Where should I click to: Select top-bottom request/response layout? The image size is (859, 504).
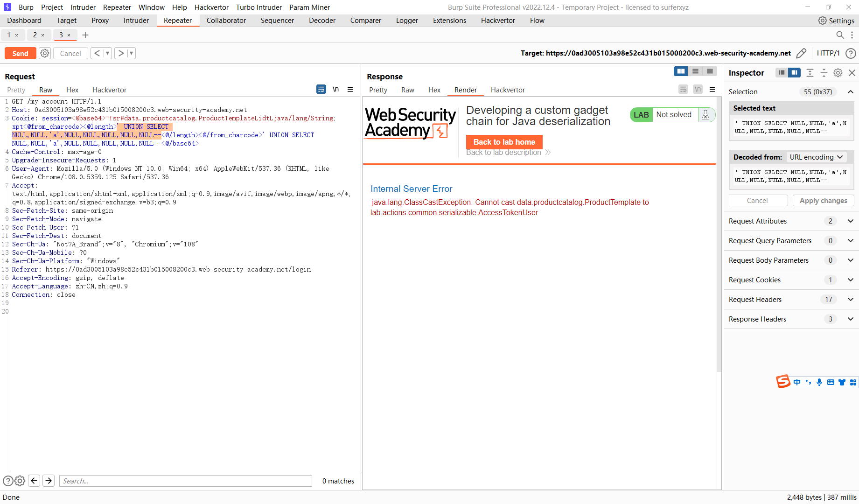coord(695,71)
